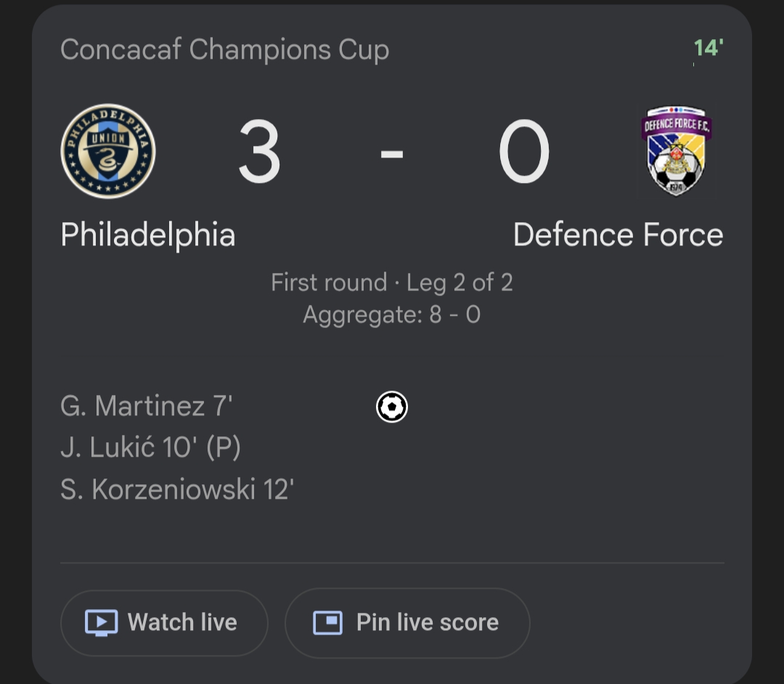Tap the Pin live score text label
The image size is (784, 684).
pyautogui.click(x=427, y=622)
